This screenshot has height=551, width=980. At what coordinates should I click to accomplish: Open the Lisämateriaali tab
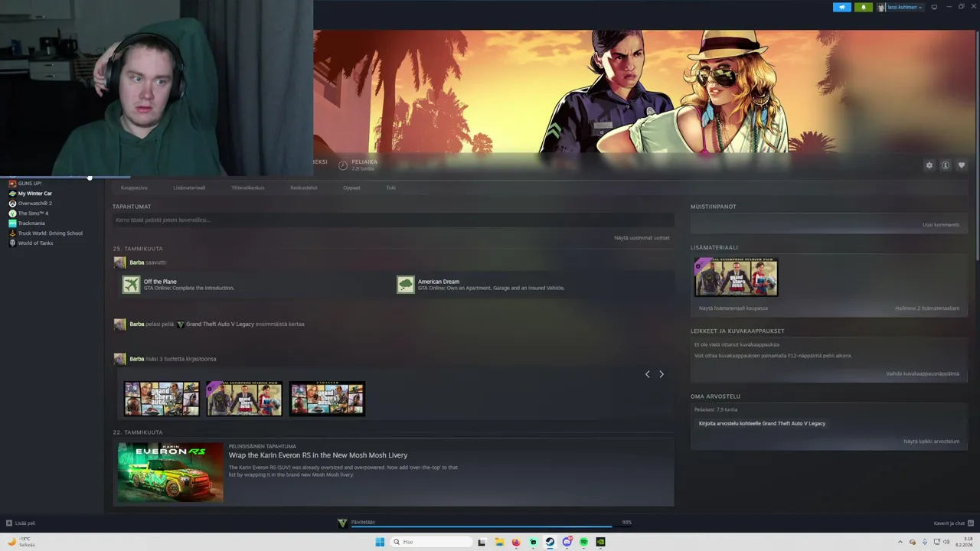pyautogui.click(x=189, y=187)
